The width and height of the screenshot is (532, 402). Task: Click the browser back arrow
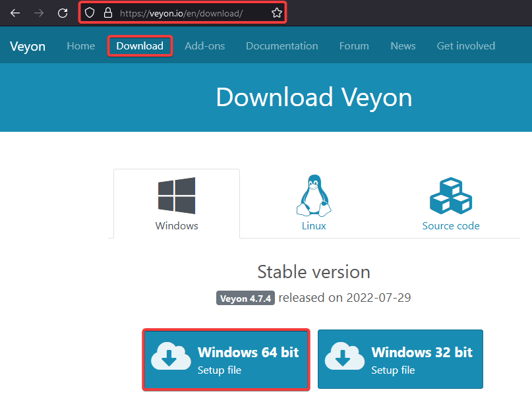click(15, 13)
